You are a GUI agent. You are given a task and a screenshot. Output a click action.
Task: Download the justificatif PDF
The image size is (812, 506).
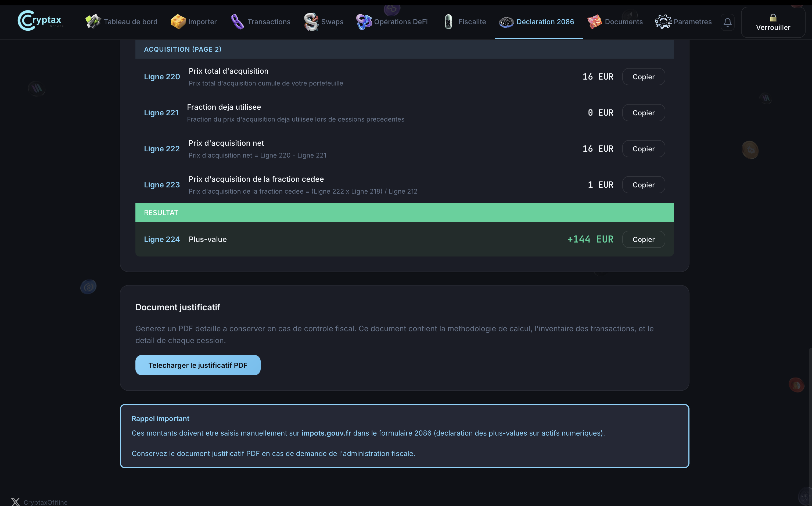pyautogui.click(x=198, y=365)
